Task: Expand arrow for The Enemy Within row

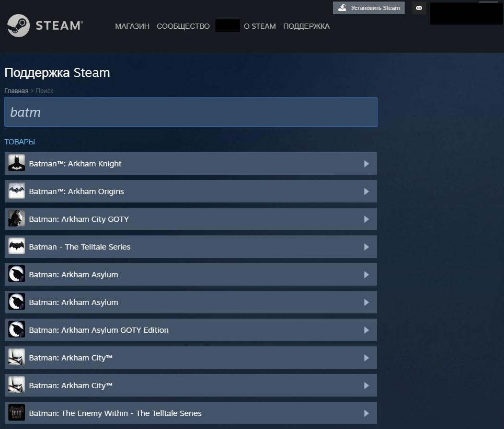Action: 366,413
